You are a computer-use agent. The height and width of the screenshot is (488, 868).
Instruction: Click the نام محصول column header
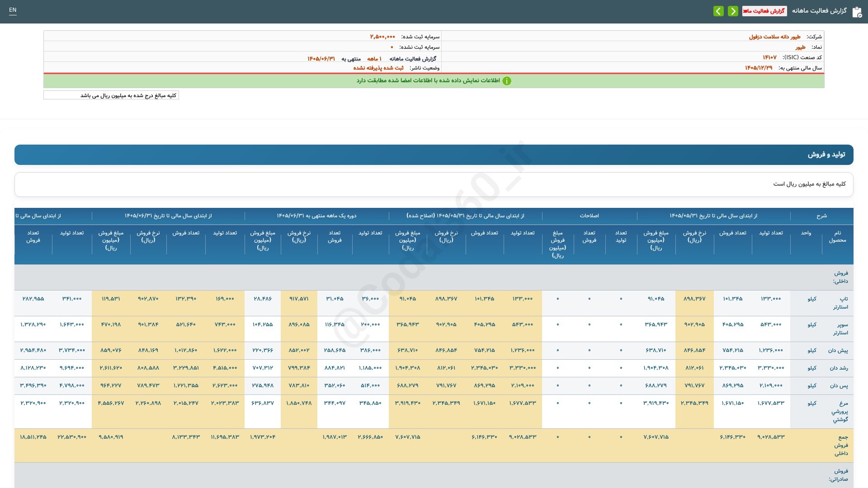[x=837, y=237]
